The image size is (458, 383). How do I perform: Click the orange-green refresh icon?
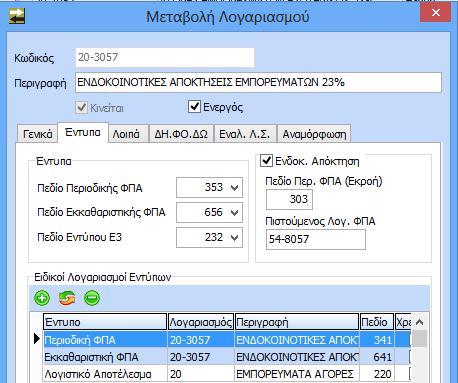click(67, 298)
